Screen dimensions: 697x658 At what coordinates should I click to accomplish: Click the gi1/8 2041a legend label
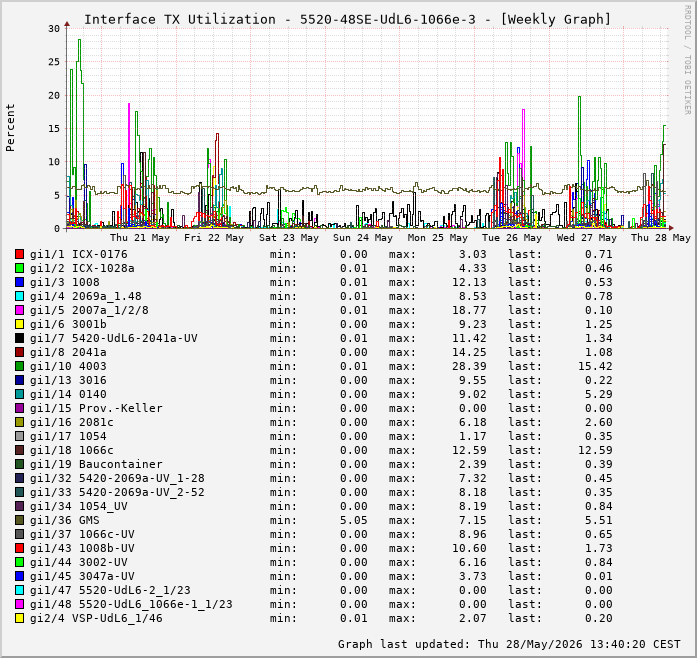pyautogui.click(x=68, y=352)
